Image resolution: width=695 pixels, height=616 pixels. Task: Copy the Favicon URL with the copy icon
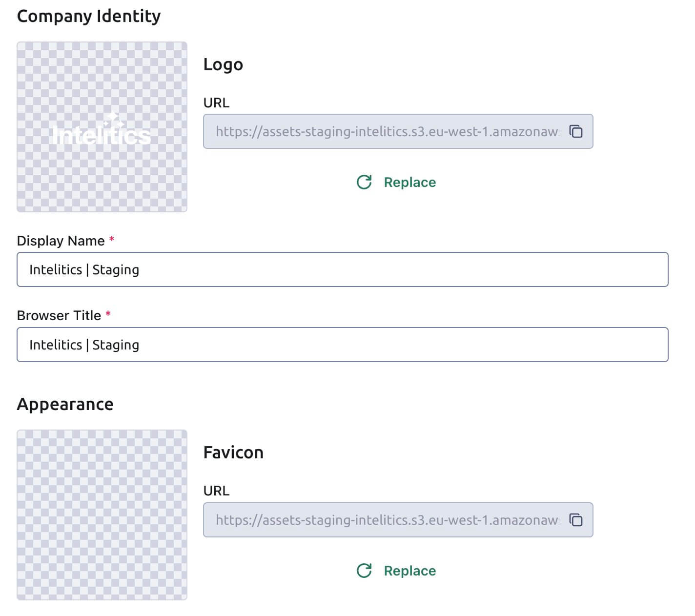(x=576, y=520)
